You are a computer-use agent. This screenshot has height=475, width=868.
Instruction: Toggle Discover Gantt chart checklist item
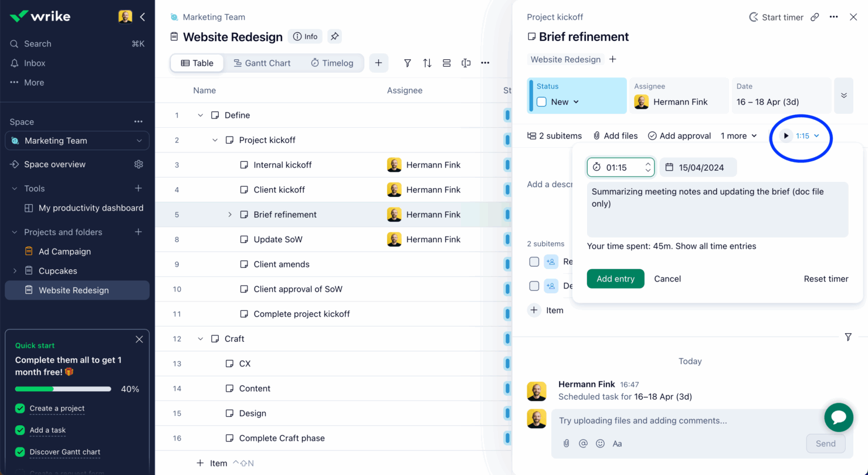coord(20,452)
